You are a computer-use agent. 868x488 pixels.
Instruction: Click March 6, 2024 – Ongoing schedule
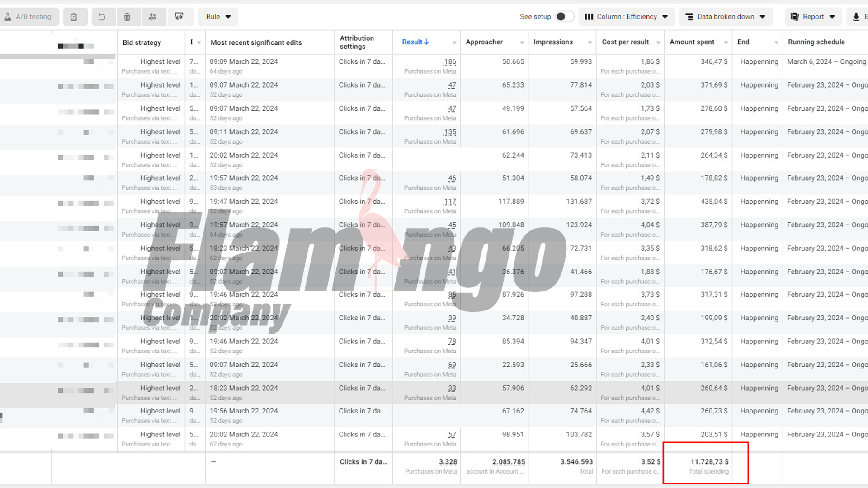(x=826, y=62)
